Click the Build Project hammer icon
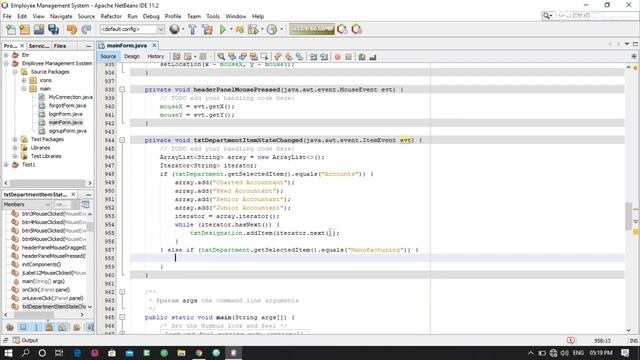Screen dimensions: 640x360 coord(192,29)
